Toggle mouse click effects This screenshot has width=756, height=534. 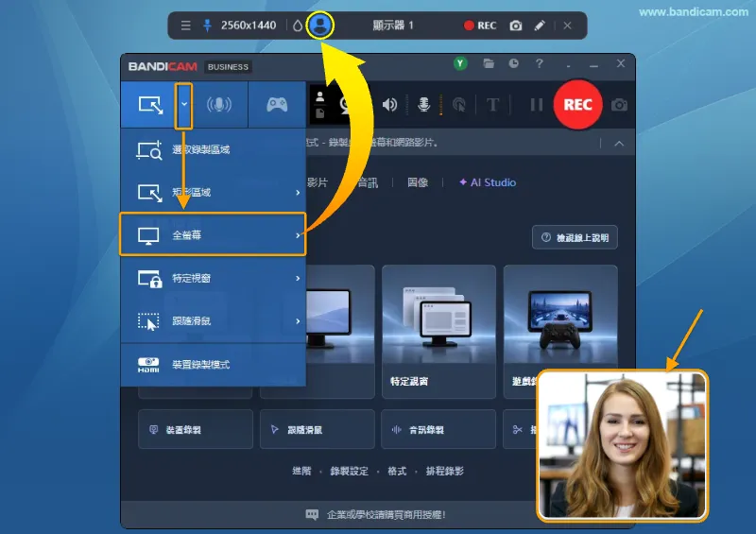pyautogui.click(x=459, y=105)
